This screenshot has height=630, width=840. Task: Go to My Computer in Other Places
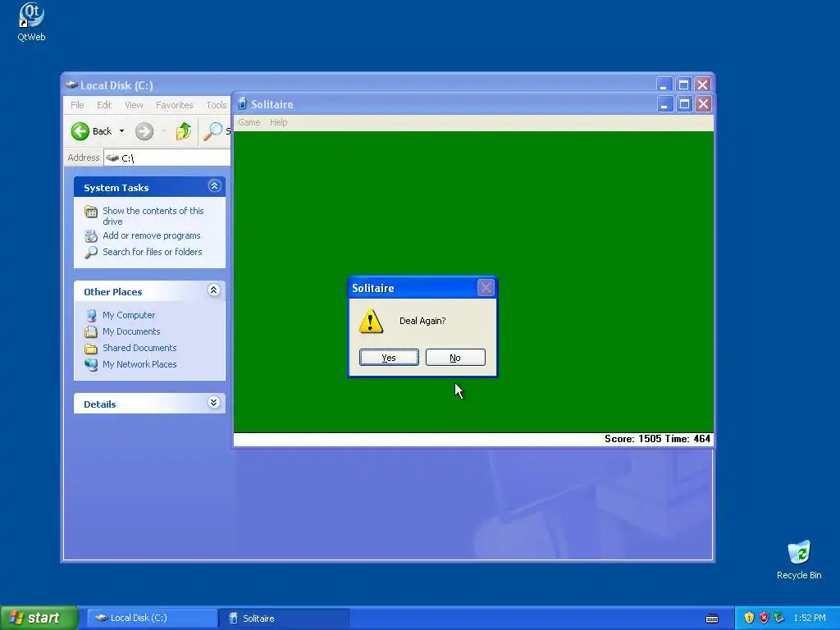coord(129,315)
